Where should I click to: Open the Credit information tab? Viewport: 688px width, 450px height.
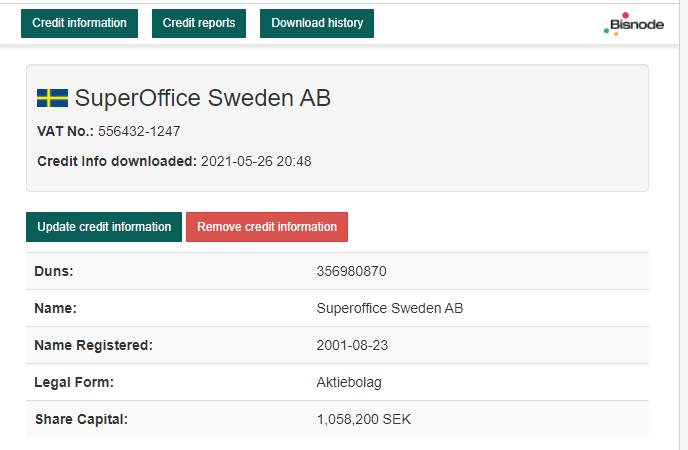pos(79,23)
